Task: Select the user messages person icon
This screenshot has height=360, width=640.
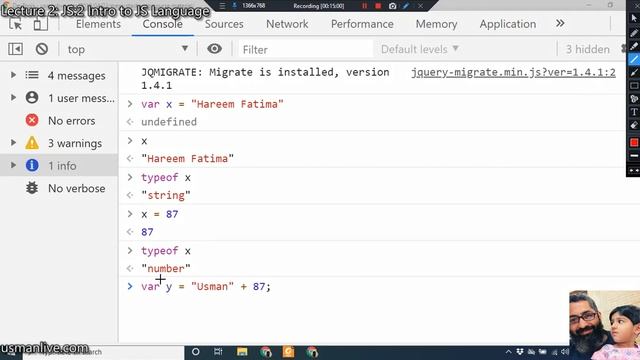Action: (32, 98)
